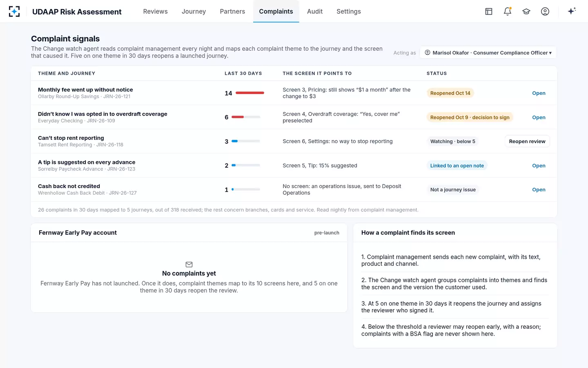Click How a complaint finds its screen heading
The image size is (588, 368).
[408, 233]
